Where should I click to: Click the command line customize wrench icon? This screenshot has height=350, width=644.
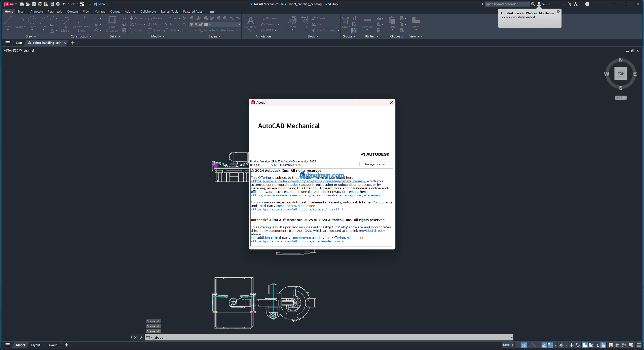click(141, 337)
